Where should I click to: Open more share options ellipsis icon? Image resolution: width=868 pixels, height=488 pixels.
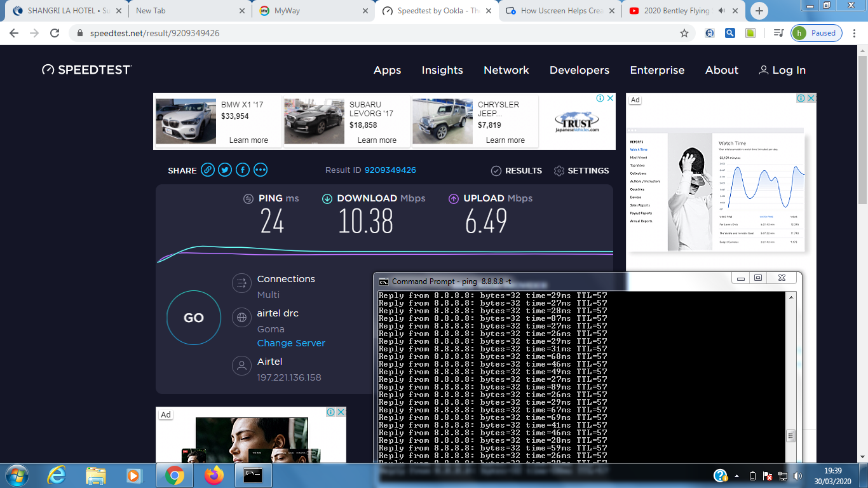pos(261,170)
